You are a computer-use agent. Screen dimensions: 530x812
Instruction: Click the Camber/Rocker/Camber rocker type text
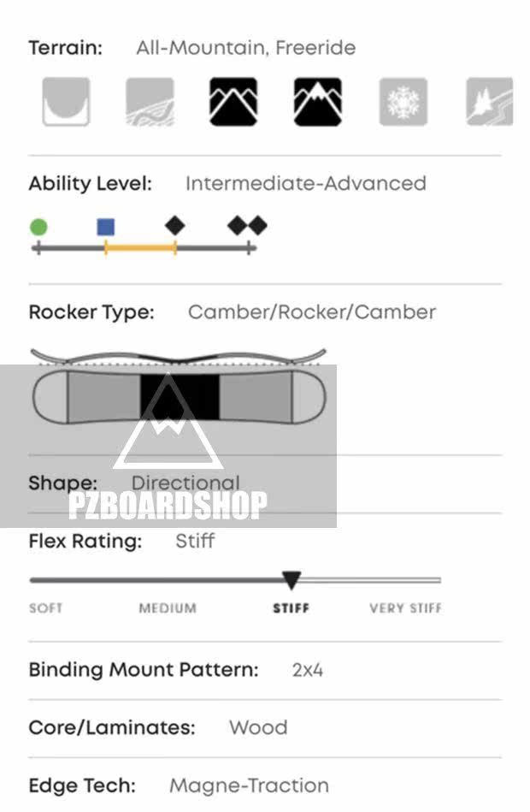(311, 311)
